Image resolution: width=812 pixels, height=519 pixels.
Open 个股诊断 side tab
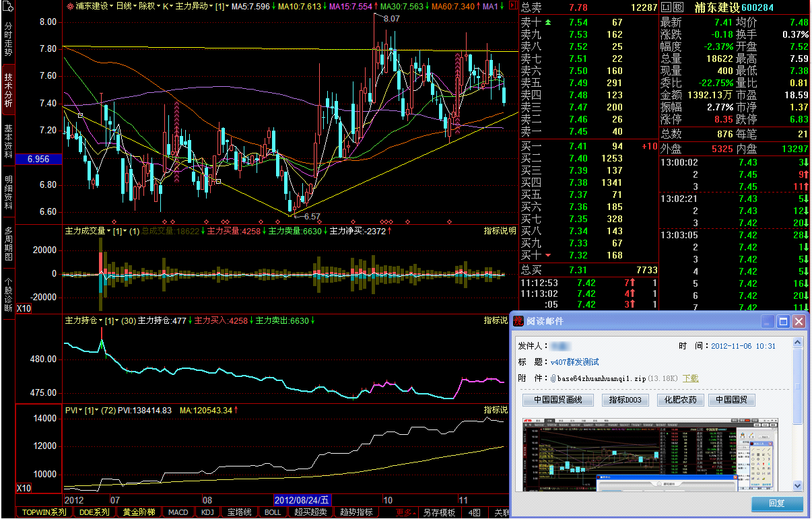click(8, 295)
